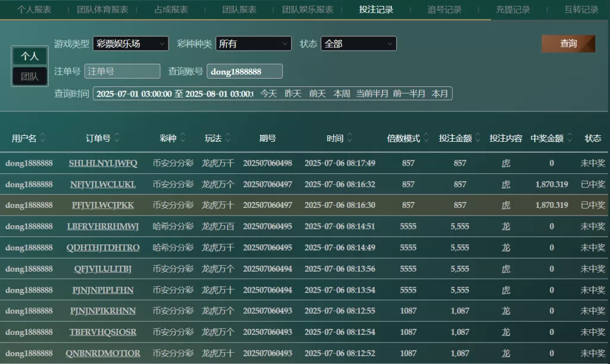Switch to 个人报表 tab
Image resolution: width=610 pixels, height=364 pixels.
click(x=34, y=10)
